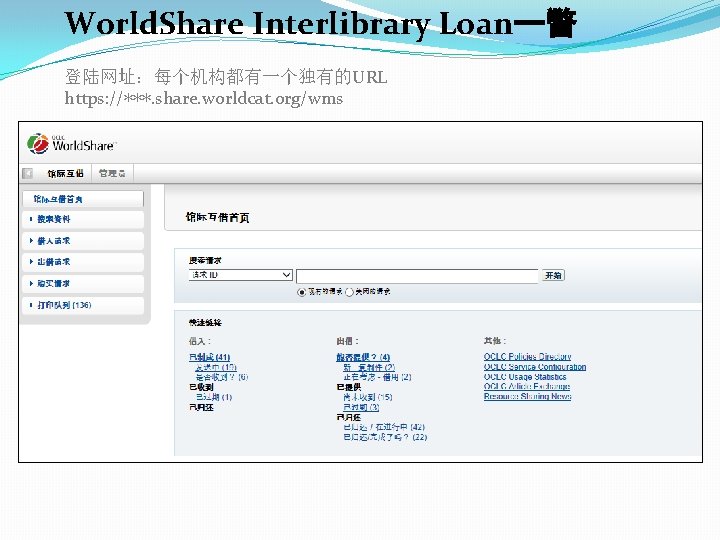This screenshot has width=720, height=540.
Task: Click the request search text field
Action: [417, 276]
